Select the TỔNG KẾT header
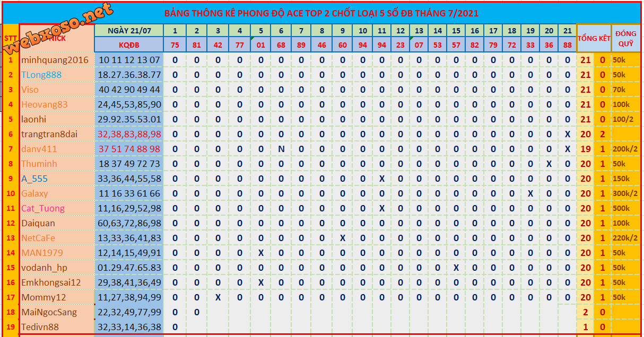 click(x=594, y=38)
